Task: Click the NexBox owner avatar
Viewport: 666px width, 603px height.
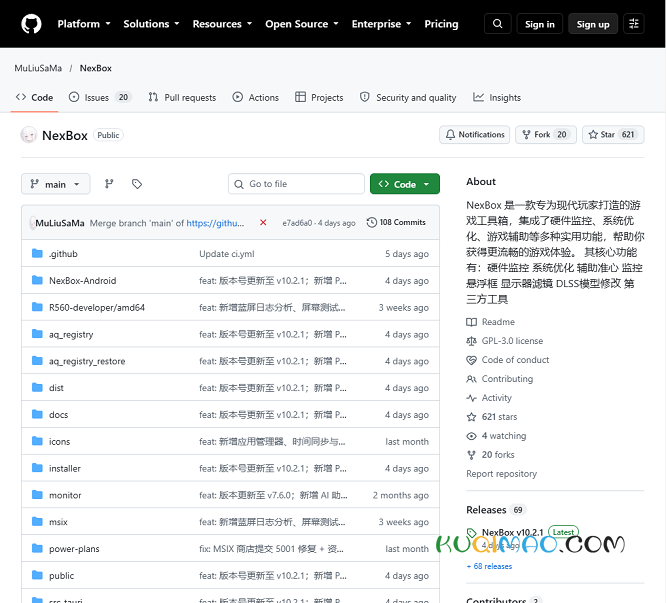Action: (x=29, y=135)
